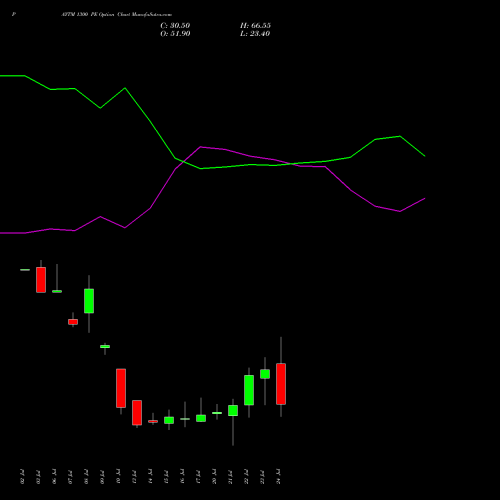
Task: Click the close value C: 30.50
Action: (x=175, y=26)
